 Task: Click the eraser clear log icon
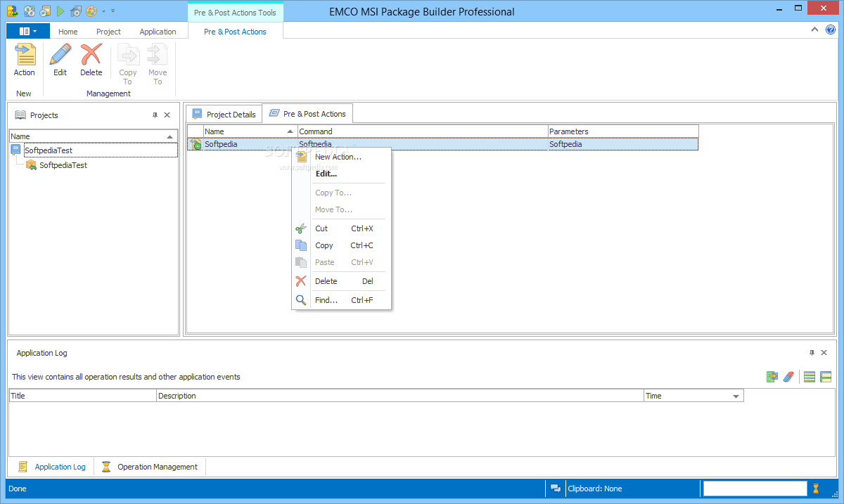click(788, 377)
